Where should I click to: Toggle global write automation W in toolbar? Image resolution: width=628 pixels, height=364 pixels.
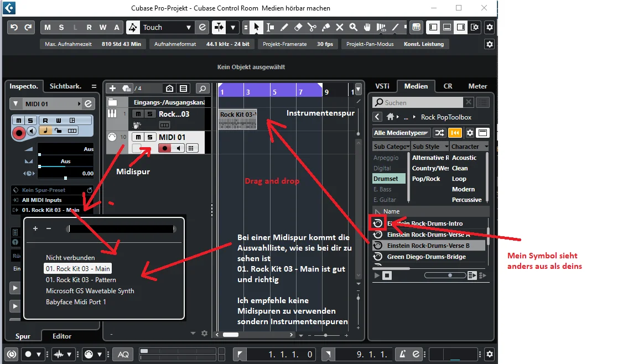pyautogui.click(x=103, y=27)
